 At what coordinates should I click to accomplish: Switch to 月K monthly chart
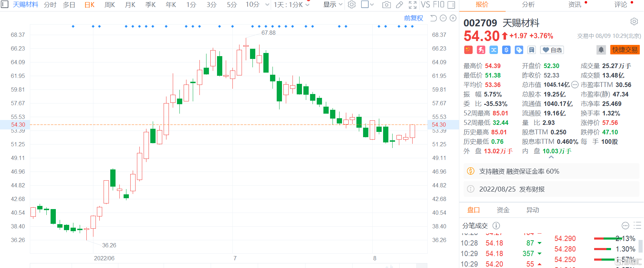[x=130, y=5]
